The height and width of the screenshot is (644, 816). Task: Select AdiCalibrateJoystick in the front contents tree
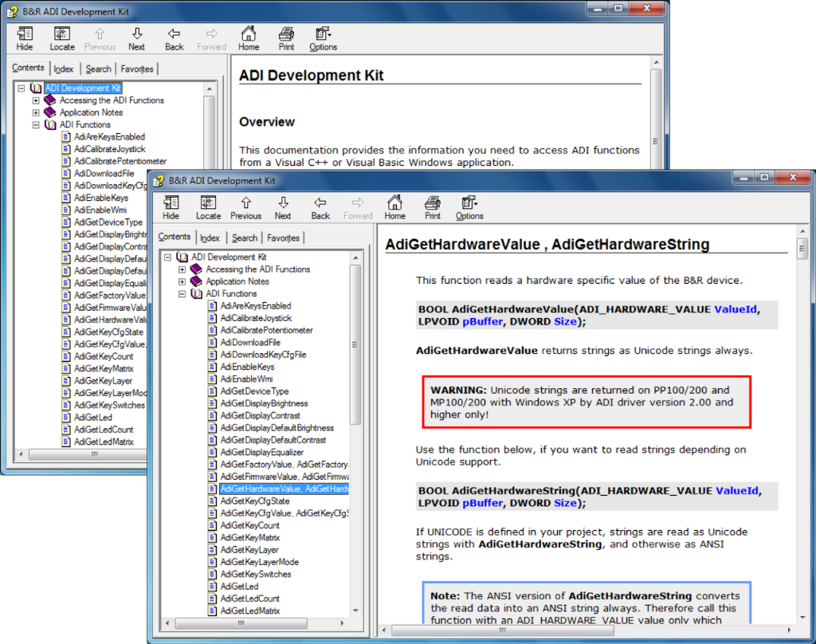[x=255, y=318]
